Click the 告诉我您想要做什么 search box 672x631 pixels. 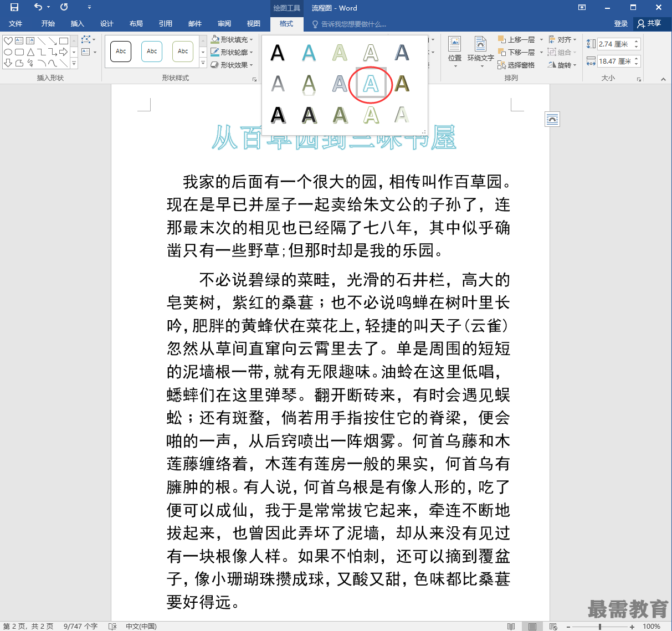click(x=350, y=24)
